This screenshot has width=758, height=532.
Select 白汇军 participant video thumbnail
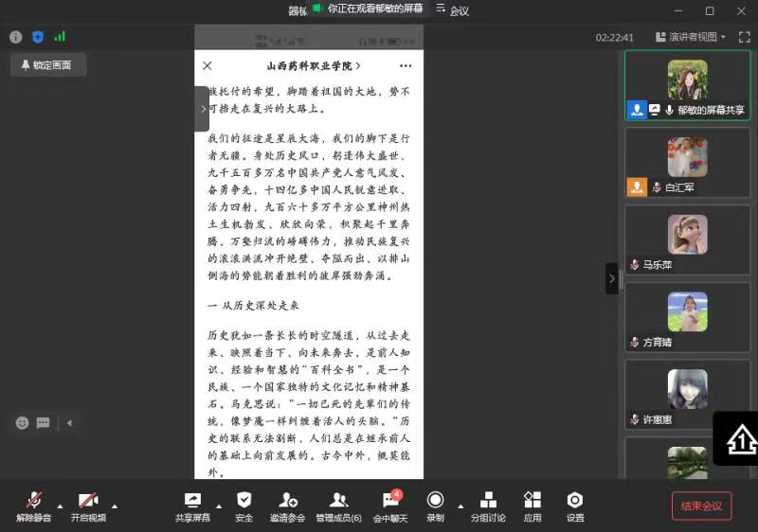click(687, 162)
